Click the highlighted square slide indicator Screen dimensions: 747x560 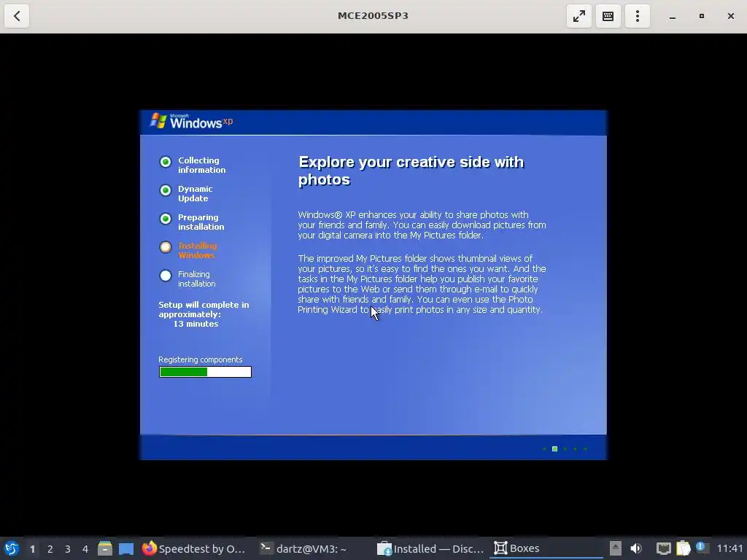pyautogui.click(x=554, y=448)
